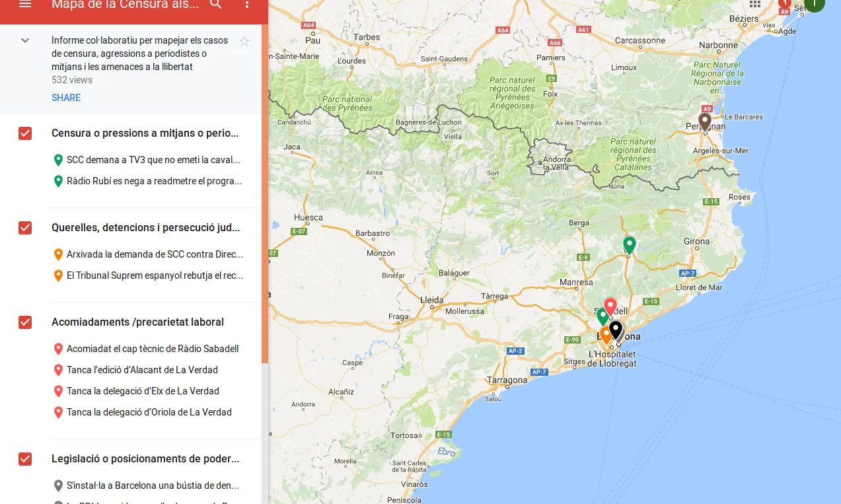This screenshot has width=841, height=504.
Task: Click the account avatar in the corner
Action: pos(814,4)
